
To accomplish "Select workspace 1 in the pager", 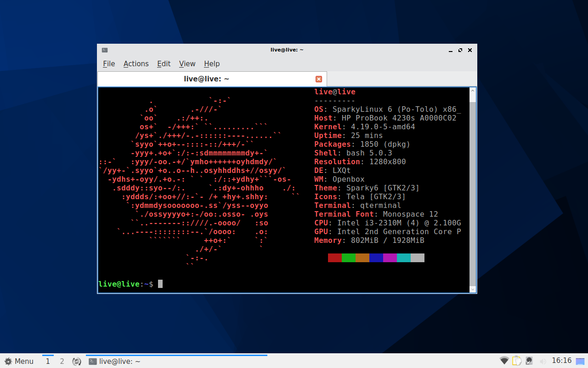I will 48,361.
